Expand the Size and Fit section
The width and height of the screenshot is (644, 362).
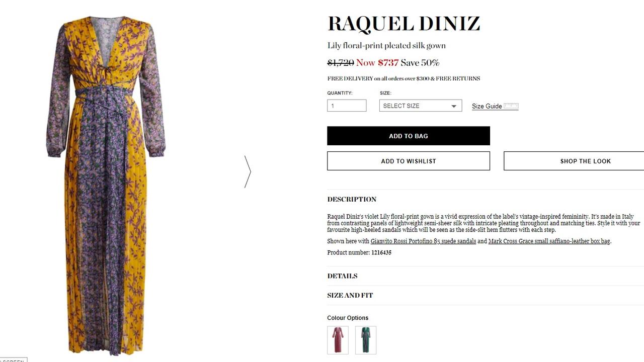tap(350, 295)
